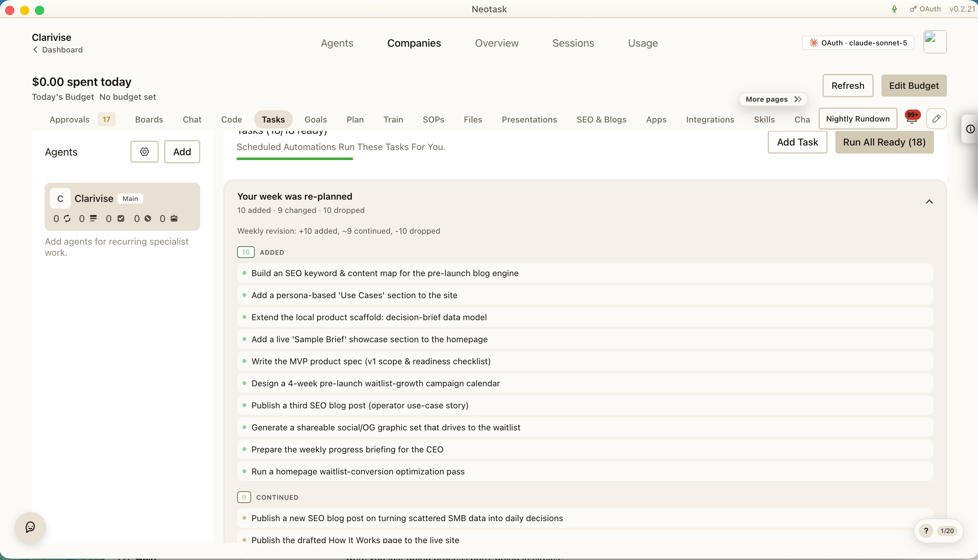Click the pencil edit icon beside Nightly Rundown

pyautogui.click(x=937, y=119)
